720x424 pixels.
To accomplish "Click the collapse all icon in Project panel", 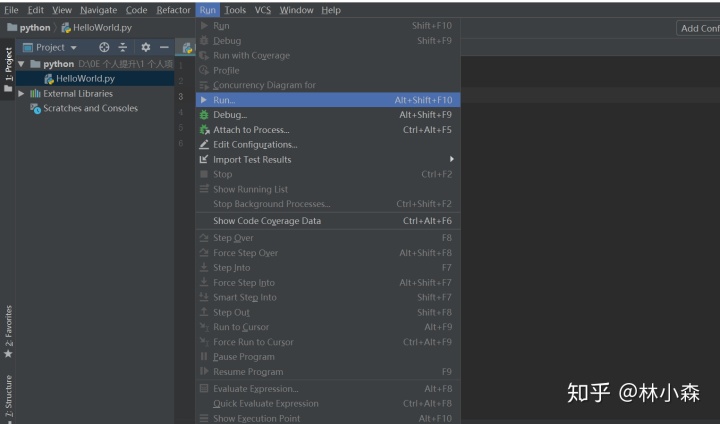I will pyautogui.click(x=123, y=47).
